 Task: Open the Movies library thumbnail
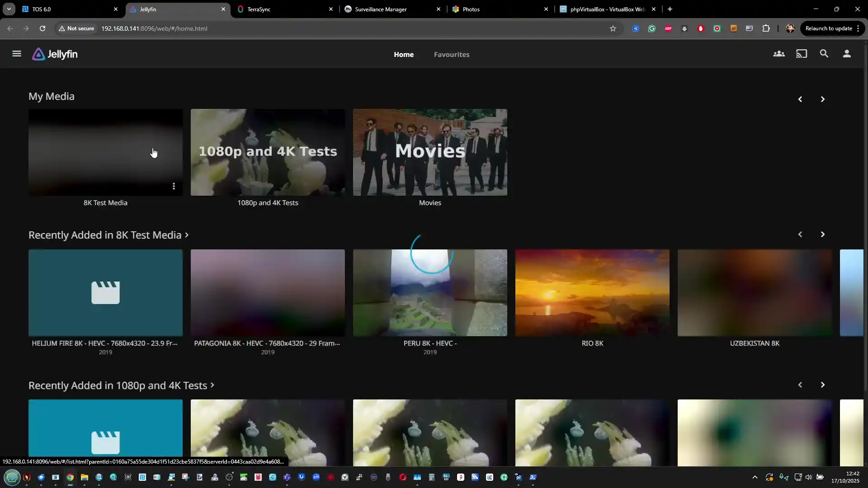pyautogui.click(x=429, y=152)
